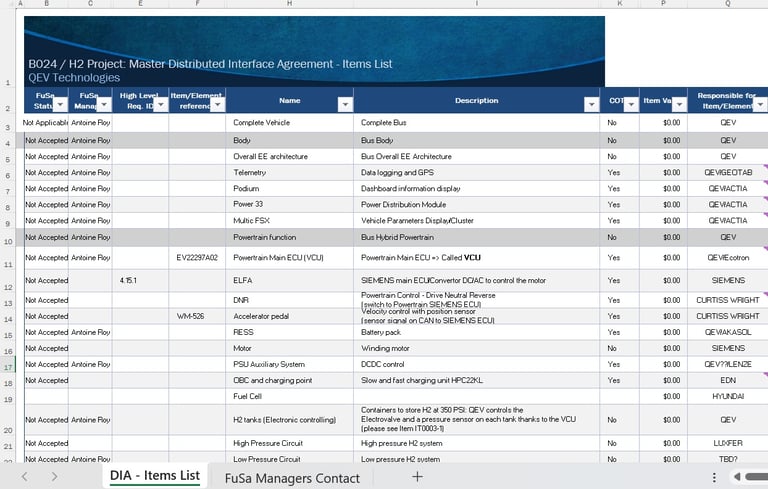Select the 'QEV/Ecotron' responsible cell
Image resolution: width=768 pixels, height=489 pixels.
coord(728,258)
